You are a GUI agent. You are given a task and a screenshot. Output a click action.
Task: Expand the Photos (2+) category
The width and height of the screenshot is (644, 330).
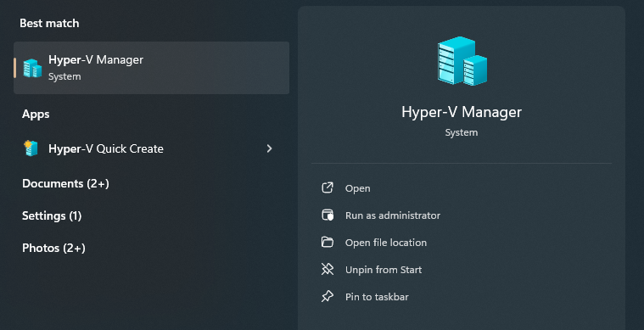tap(53, 248)
